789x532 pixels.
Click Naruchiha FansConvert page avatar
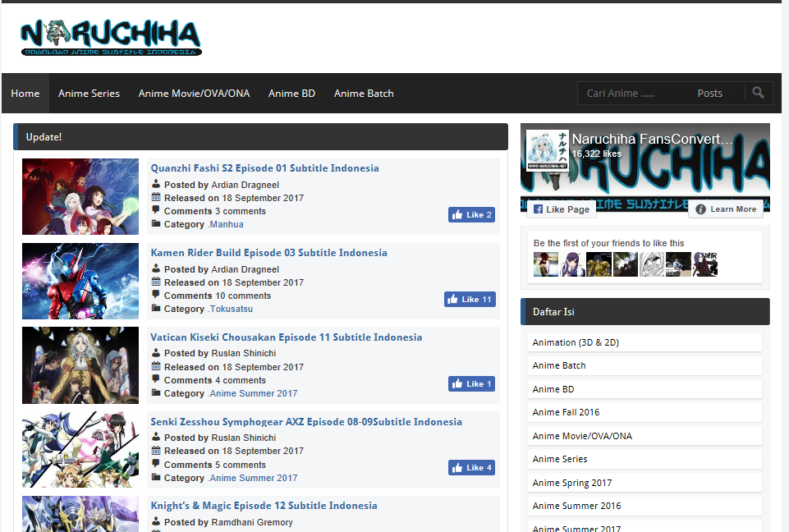point(548,150)
